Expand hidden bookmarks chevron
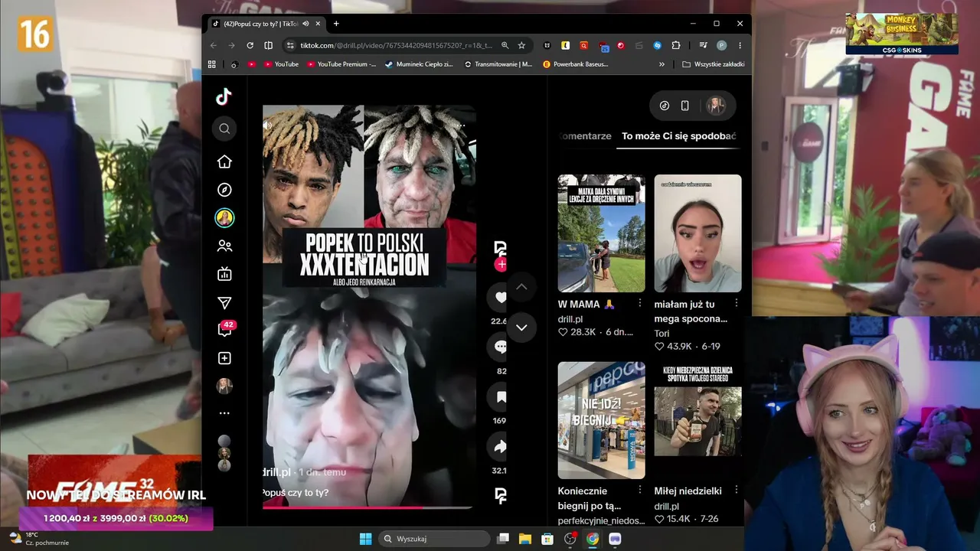 pos(661,64)
